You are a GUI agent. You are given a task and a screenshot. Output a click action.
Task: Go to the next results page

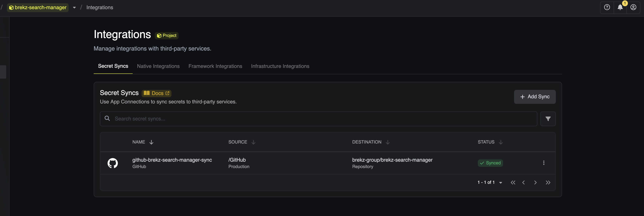pyautogui.click(x=535, y=183)
